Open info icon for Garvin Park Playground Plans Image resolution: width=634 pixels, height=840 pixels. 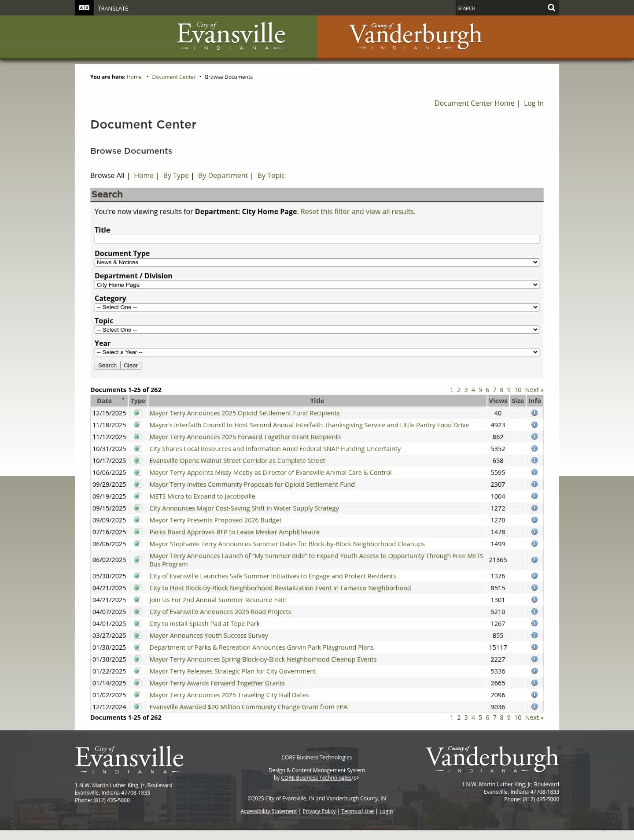[534, 648]
